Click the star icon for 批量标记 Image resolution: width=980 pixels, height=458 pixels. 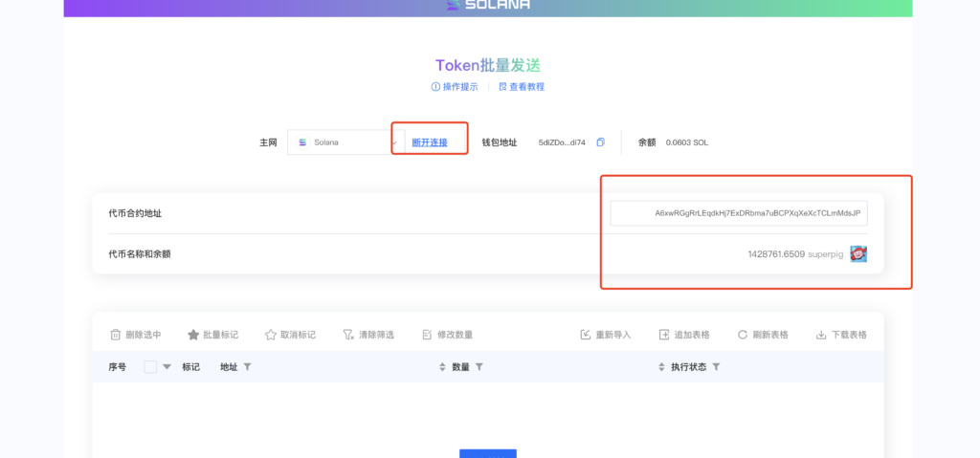pos(193,335)
